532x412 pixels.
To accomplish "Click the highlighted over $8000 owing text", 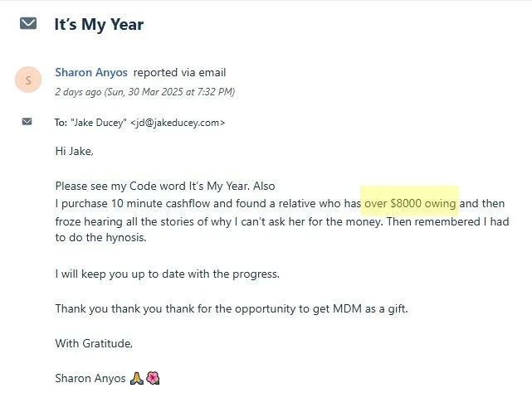I will [x=410, y=203].
